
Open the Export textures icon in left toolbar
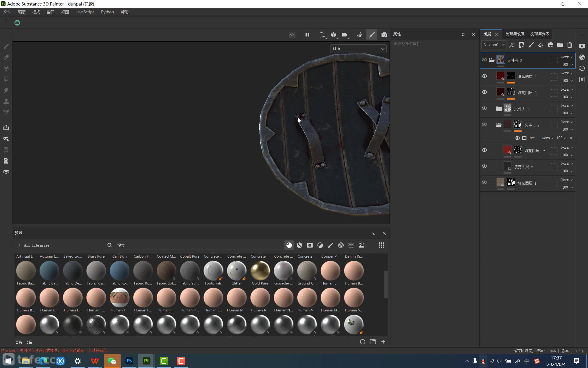click(6, 128)
